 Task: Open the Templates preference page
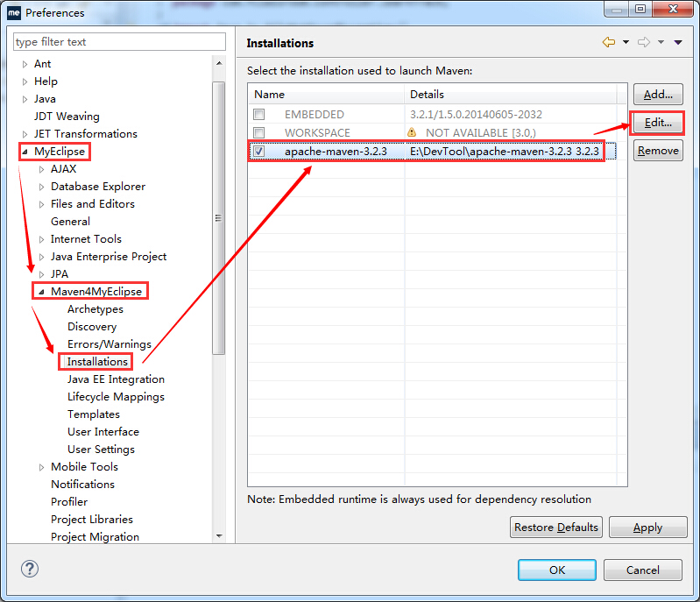coord(93,414)
